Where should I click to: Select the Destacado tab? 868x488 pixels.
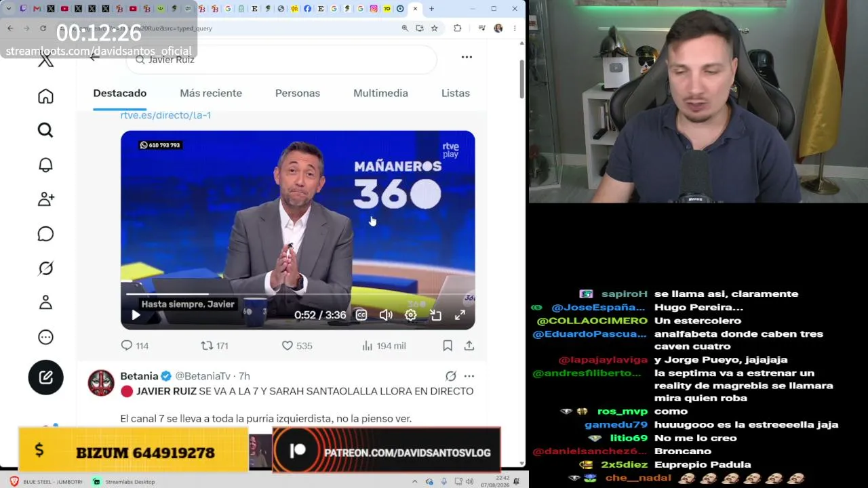click(x=120, y=94)
